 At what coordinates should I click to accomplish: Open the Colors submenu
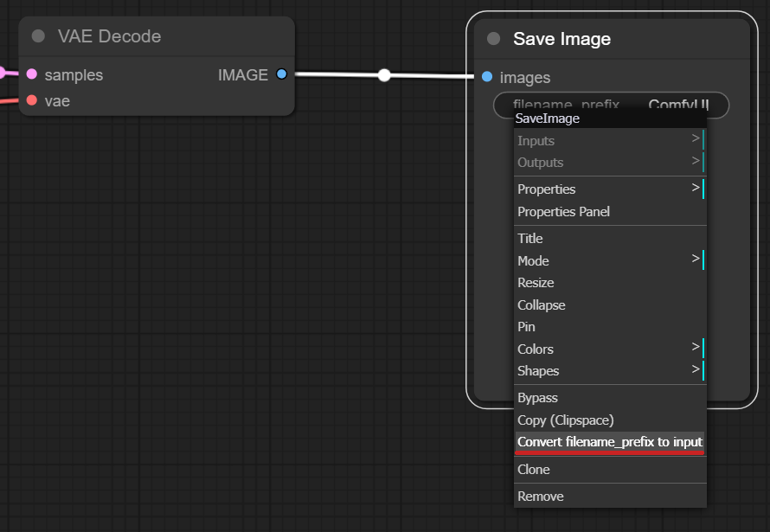610,349
